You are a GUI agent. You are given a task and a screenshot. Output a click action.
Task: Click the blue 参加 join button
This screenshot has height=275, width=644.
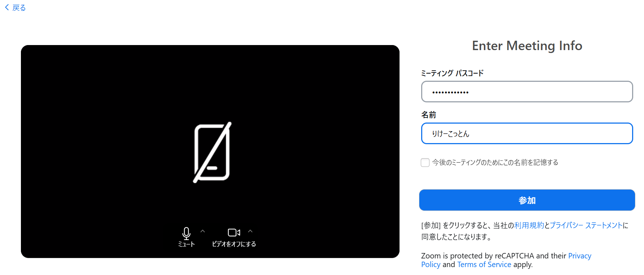point(527,200)
